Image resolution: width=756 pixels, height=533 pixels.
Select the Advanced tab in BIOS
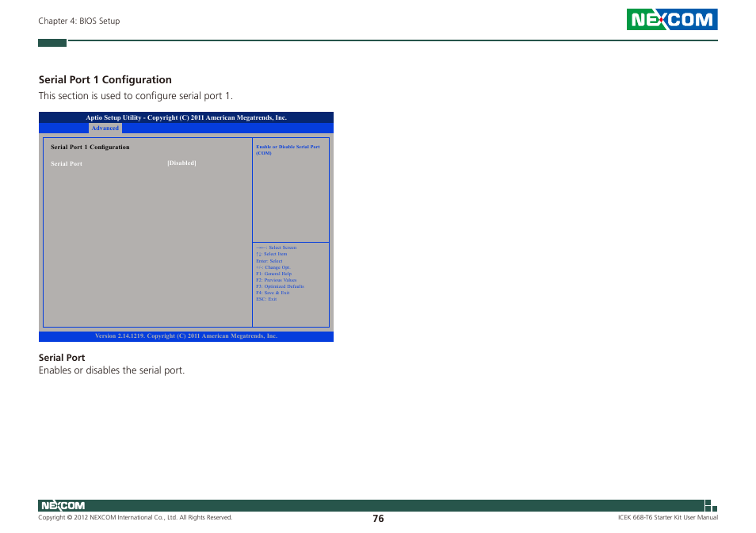click(105, 128)
